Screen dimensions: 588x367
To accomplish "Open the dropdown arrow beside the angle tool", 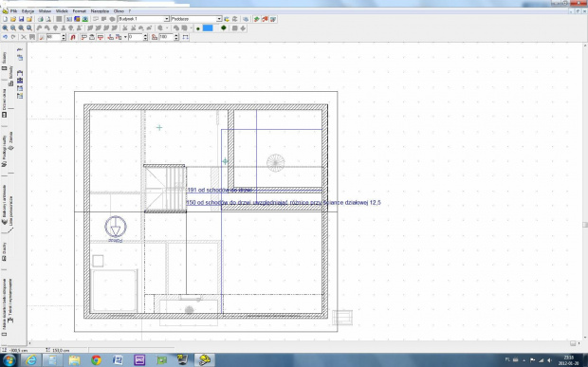I will click(125, 37).
